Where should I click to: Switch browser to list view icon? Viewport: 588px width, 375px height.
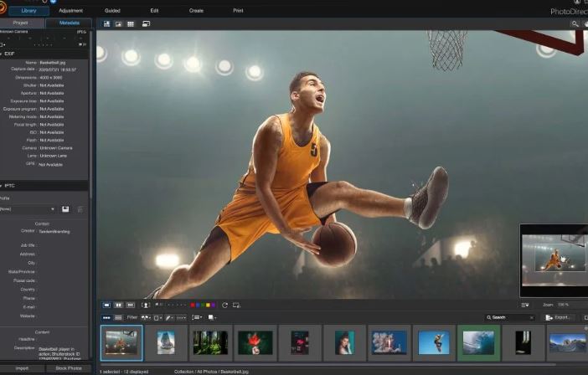118,318
